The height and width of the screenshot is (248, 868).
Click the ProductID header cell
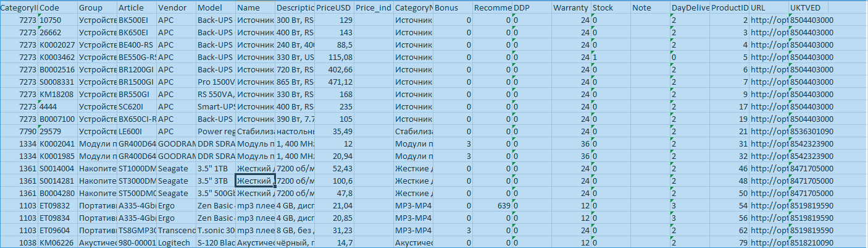pos(730,8)
